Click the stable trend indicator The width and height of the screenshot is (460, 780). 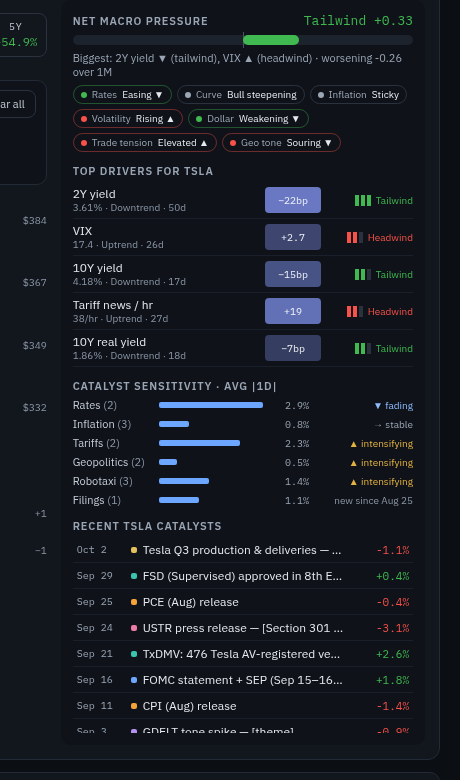pos(393,425)
